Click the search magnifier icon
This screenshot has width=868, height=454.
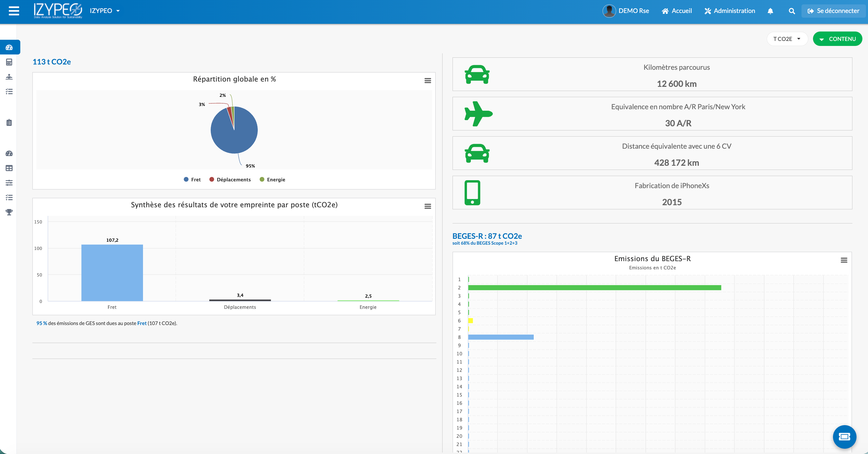click(792, 11)
